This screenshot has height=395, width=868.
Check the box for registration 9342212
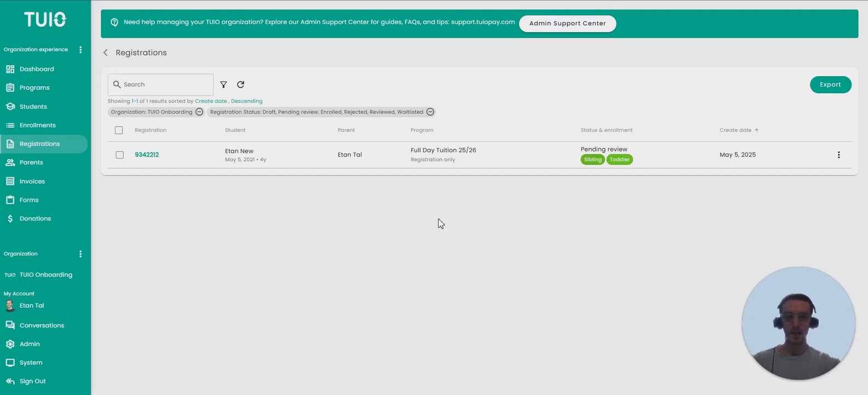[x=119, y=155]
